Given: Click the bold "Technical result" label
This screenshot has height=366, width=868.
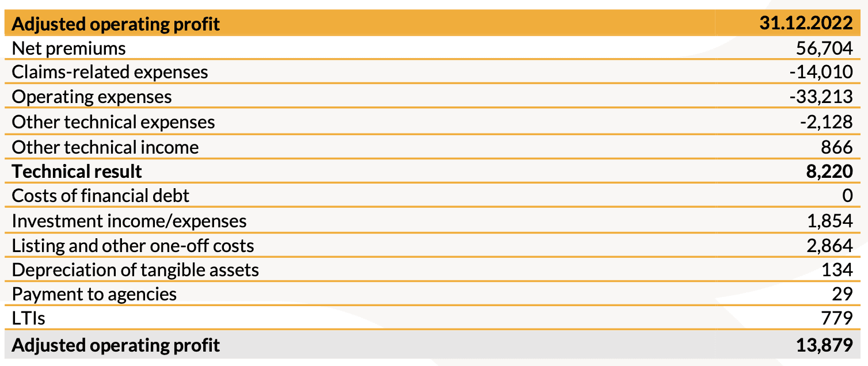Looking at the screenshot, I should coord(77,171).
